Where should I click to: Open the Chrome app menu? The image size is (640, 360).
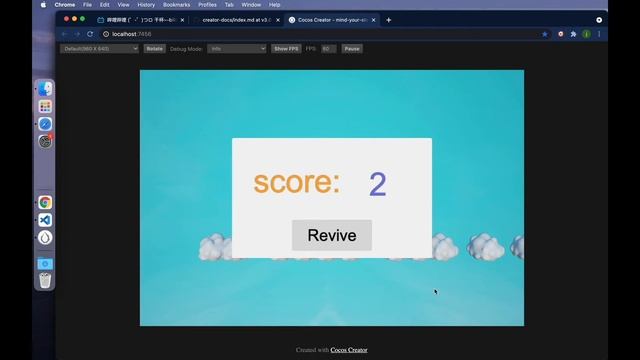click(65, 5)
